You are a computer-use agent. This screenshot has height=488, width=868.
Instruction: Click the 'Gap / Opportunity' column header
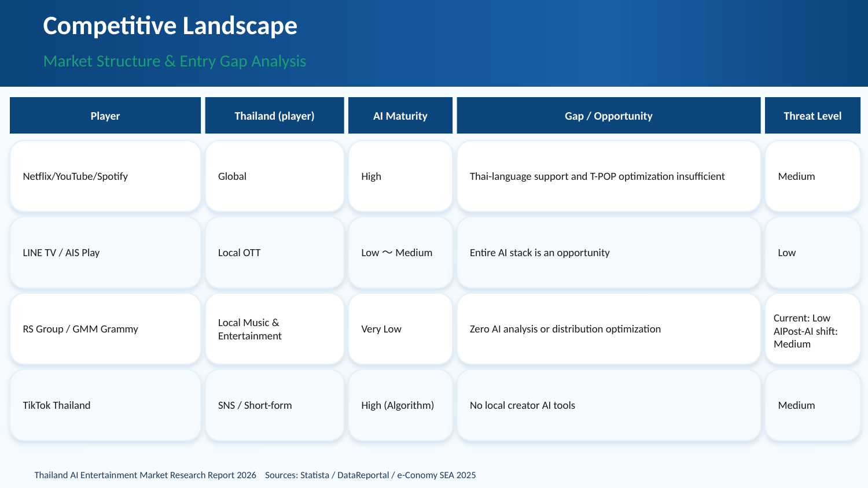609,116
